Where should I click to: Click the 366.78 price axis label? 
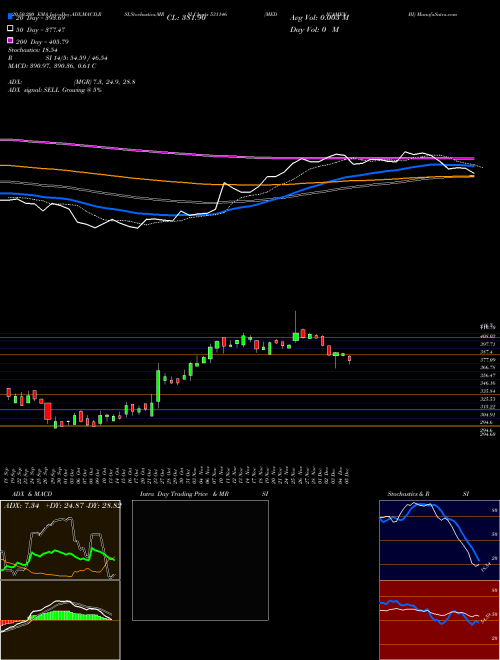487,367
